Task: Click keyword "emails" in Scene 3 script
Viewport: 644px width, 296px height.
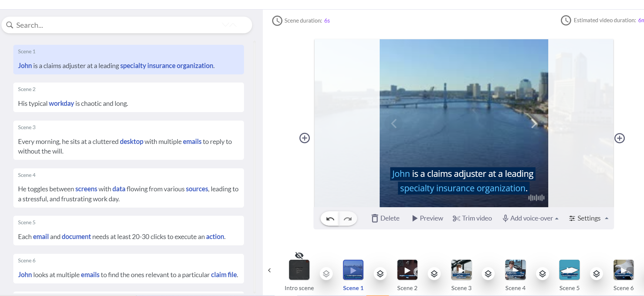Action: tap(192, 142)
